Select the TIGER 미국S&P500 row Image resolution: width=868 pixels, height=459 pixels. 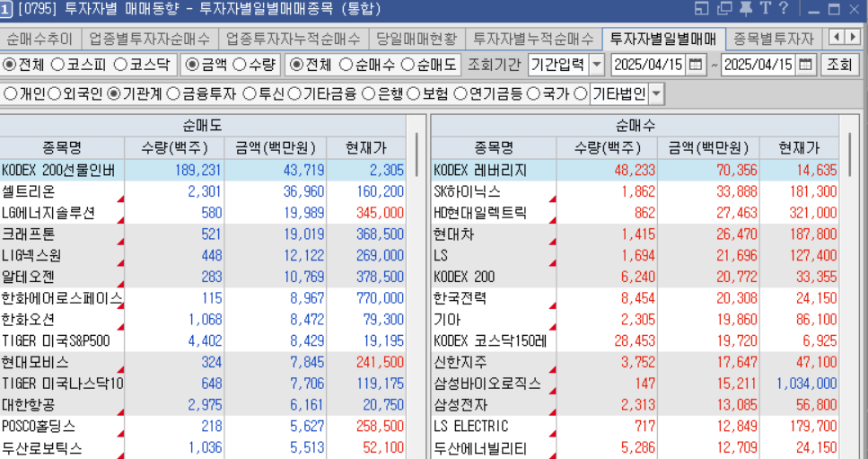tap(203, 341)
